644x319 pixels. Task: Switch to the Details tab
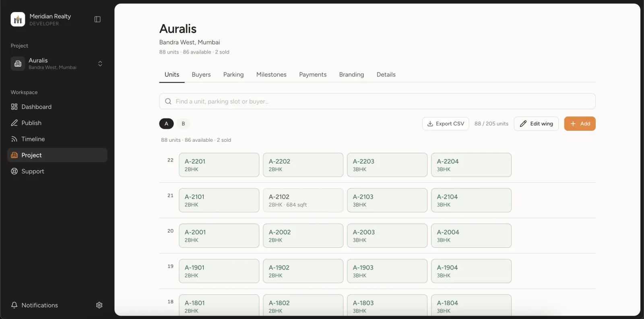tap(386, 75)
